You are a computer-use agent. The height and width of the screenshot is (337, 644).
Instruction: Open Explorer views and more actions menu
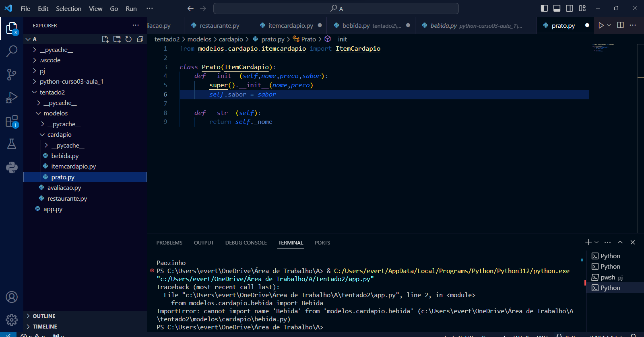(136, 25)
